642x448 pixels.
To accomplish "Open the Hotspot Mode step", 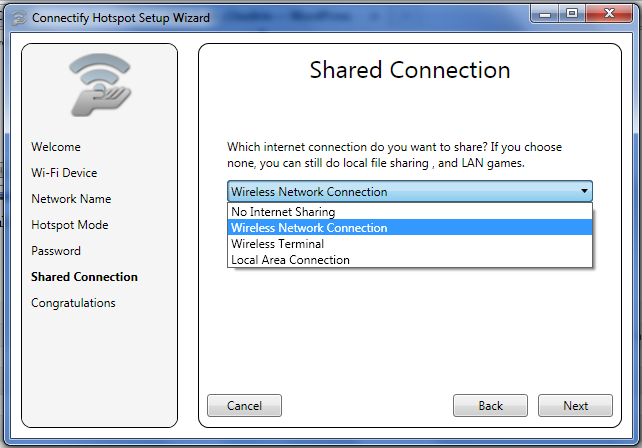I will 70,225.
